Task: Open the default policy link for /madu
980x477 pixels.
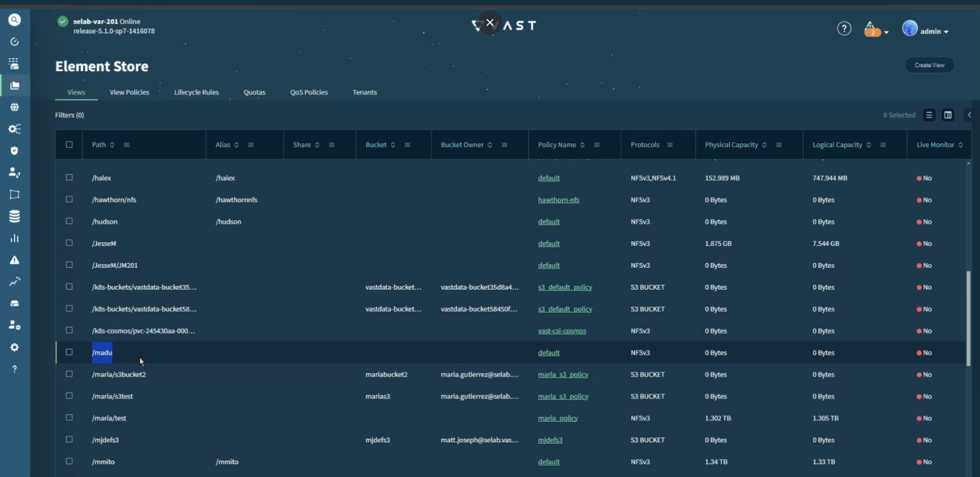Action: coord(549,353)
